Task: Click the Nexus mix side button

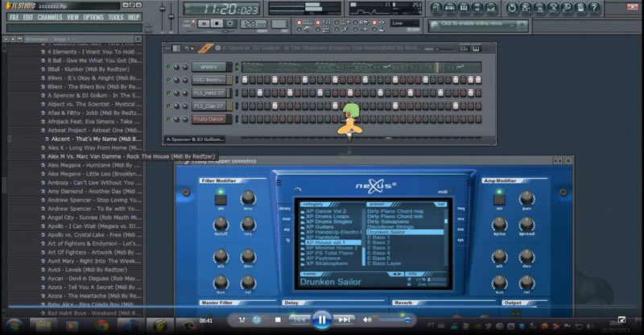Action: 460,219
